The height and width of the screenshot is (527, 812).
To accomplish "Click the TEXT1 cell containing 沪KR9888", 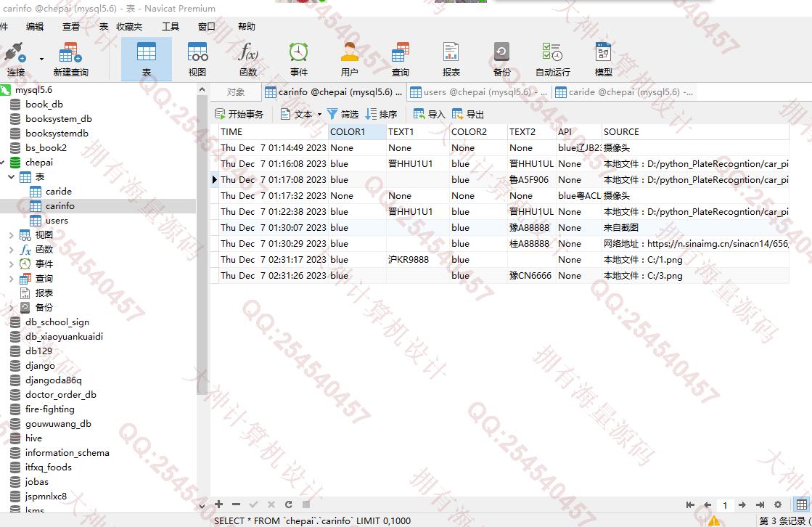I will pyautogui.click(x=409, y=259).
